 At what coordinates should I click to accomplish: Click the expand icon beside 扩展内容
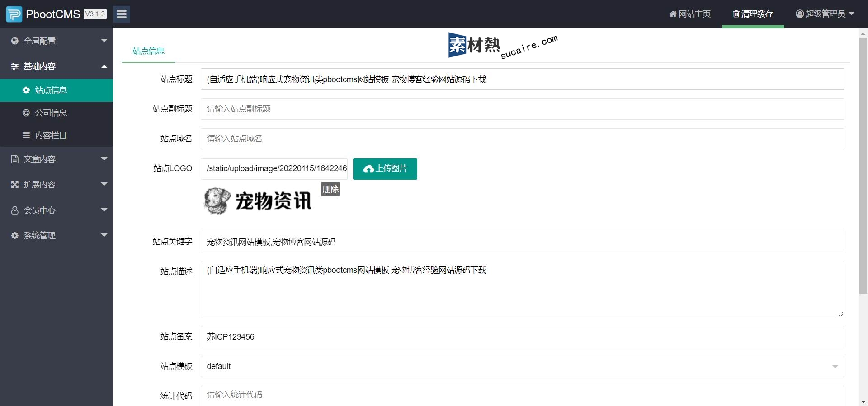point(15,184)
